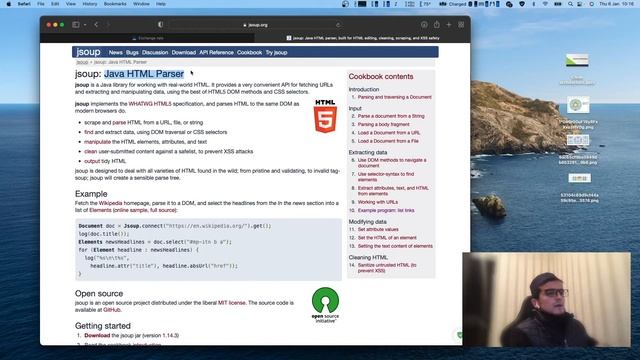Open the Bugs link in jsoup nav
This screenshot has height=360, width=640.
[132, 52]
